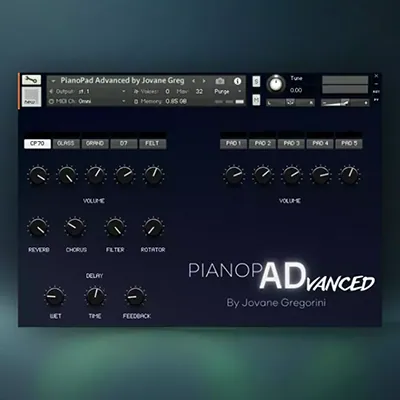Click the FELT piano button
Image resolution: width=400 pixels, height=400 pixels.
point(152,144)
